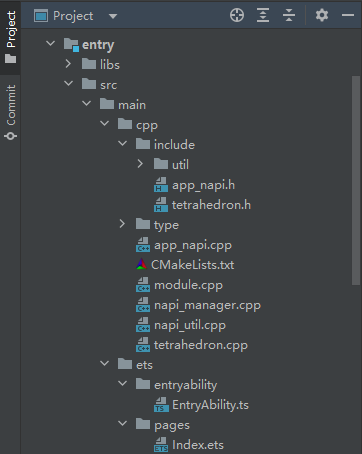Hide the Project tool window

coord(348,15)
